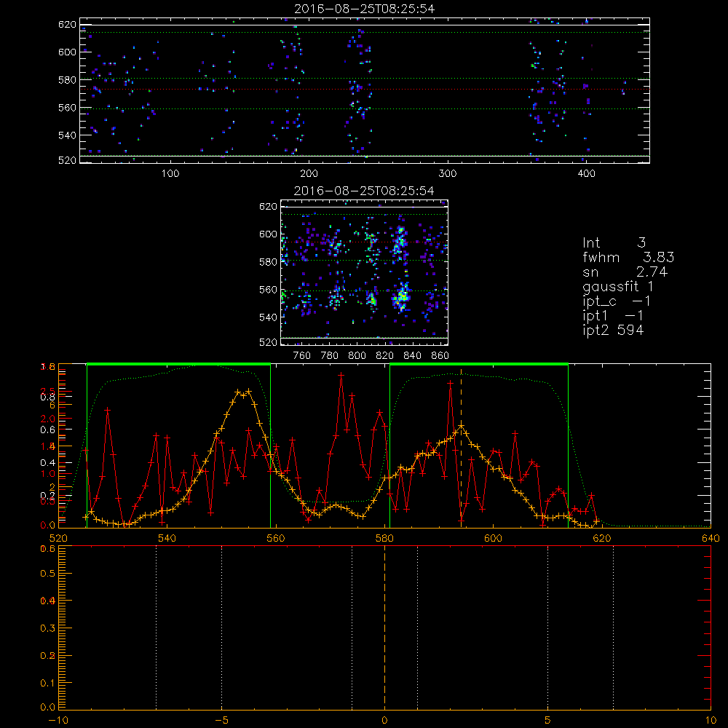Click the top plot title 2016-08-25T08:25:54
728x728 pixels.
coord(365,9)
